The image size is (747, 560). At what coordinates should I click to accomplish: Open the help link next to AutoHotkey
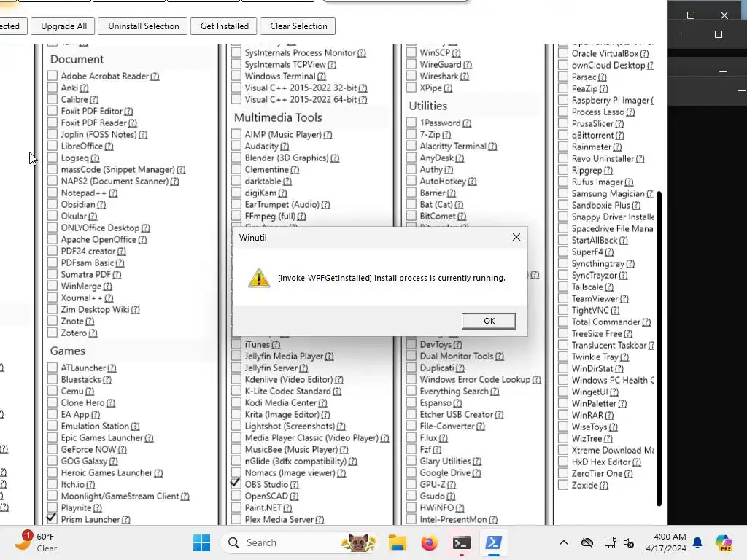click(472, 181)
